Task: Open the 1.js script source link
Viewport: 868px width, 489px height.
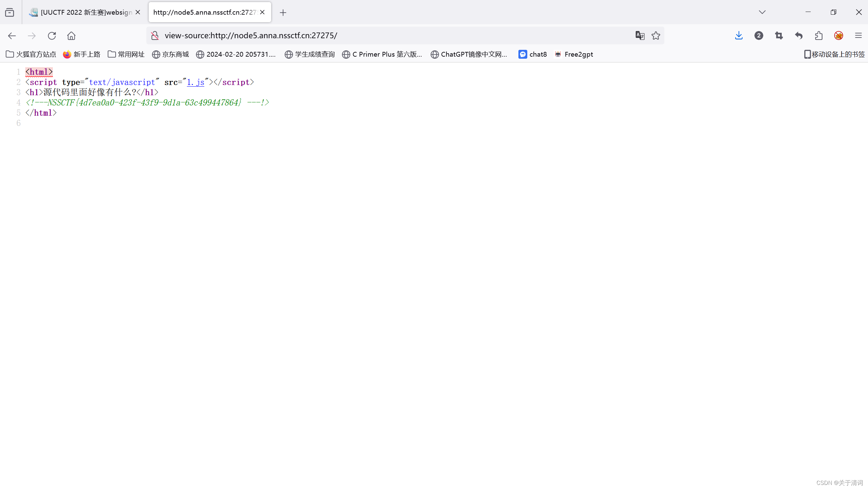Action: coord(195,82)
